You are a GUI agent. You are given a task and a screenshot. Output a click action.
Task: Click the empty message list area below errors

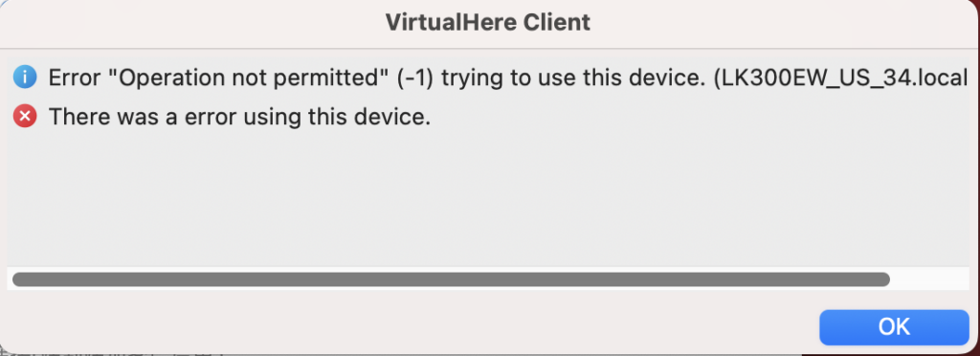(489, 200)
